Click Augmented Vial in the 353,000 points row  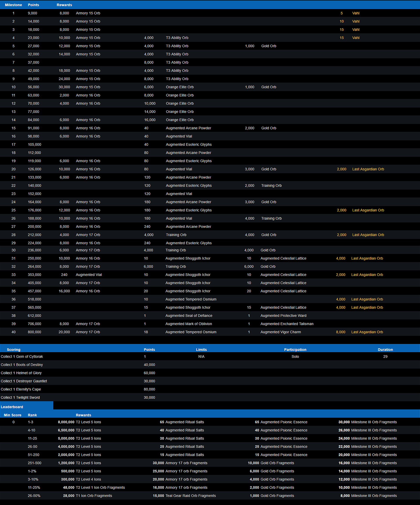coord(89,275)
